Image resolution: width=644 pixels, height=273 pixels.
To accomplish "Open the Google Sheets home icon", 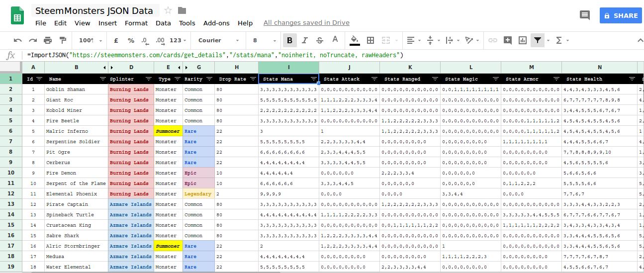I will pos(17,16).
